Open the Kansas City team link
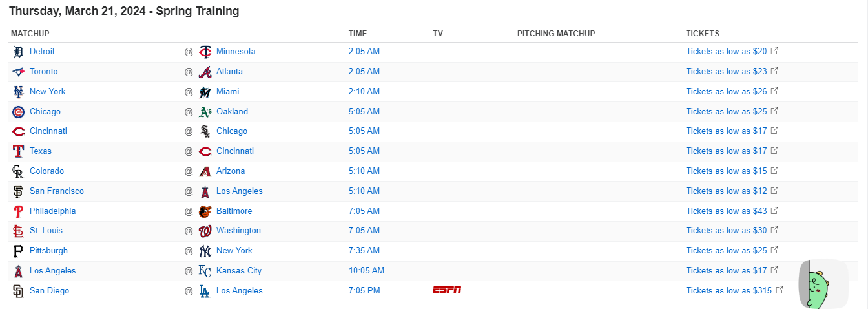The width and height of the screenshot is (868, 309). (239, 270)
